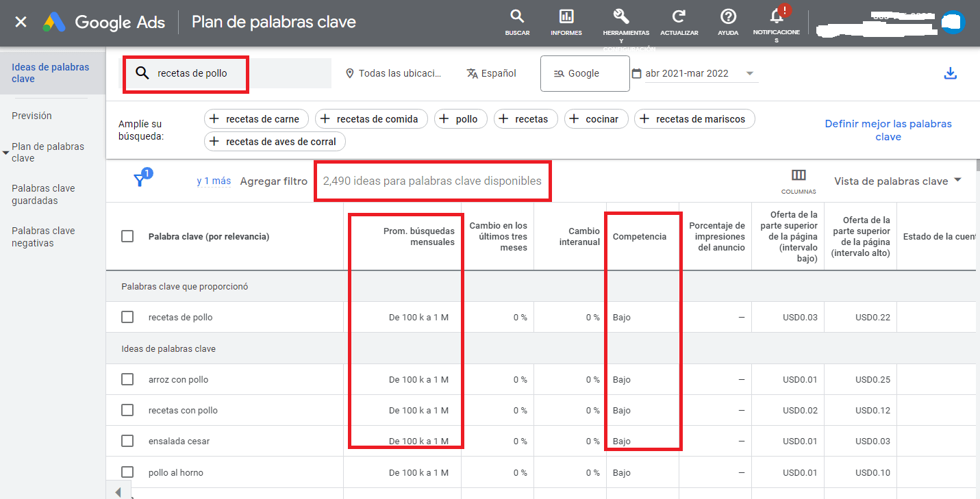980x499 pixels.
Task: Check the recetas con pollo row checkbox
Action: tap(127, 410)
